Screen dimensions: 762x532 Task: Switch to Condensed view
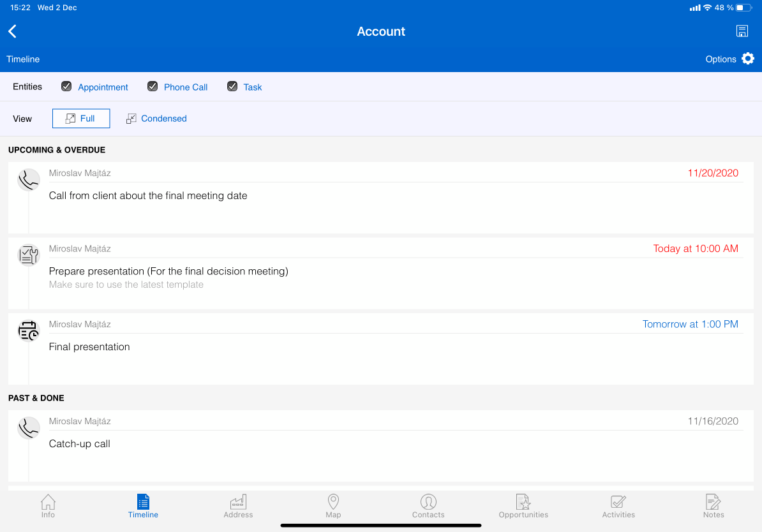tap(156, 119)
